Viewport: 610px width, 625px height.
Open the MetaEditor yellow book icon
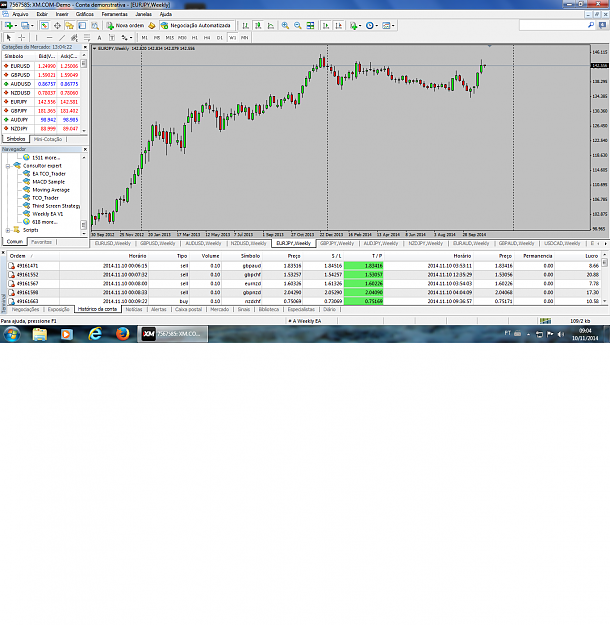click(152, 26)
